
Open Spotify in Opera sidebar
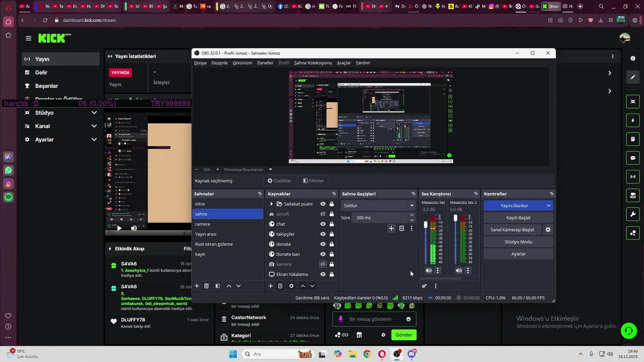coord(9,198)
